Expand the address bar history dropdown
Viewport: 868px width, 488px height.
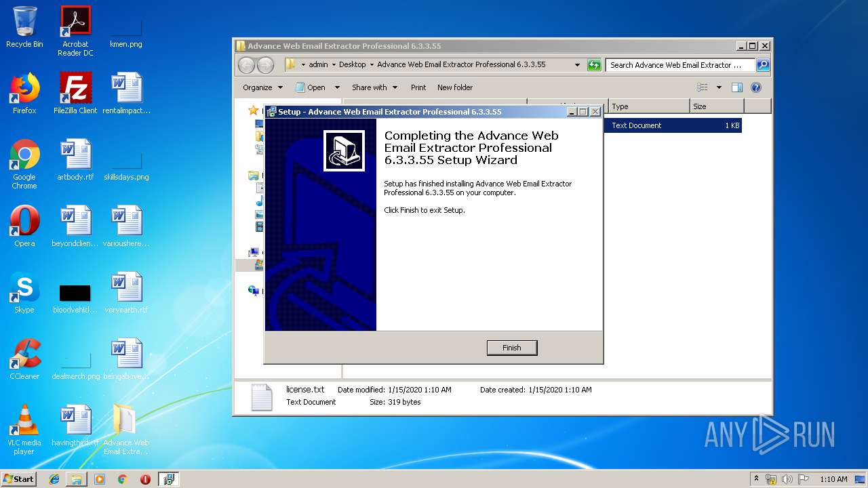[577, 65]
